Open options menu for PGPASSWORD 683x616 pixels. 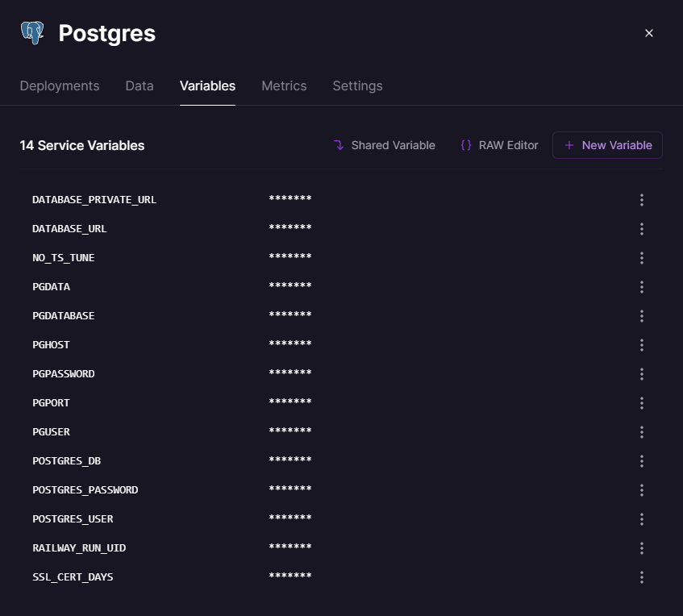pyautogui.click(x=642, y=374)
